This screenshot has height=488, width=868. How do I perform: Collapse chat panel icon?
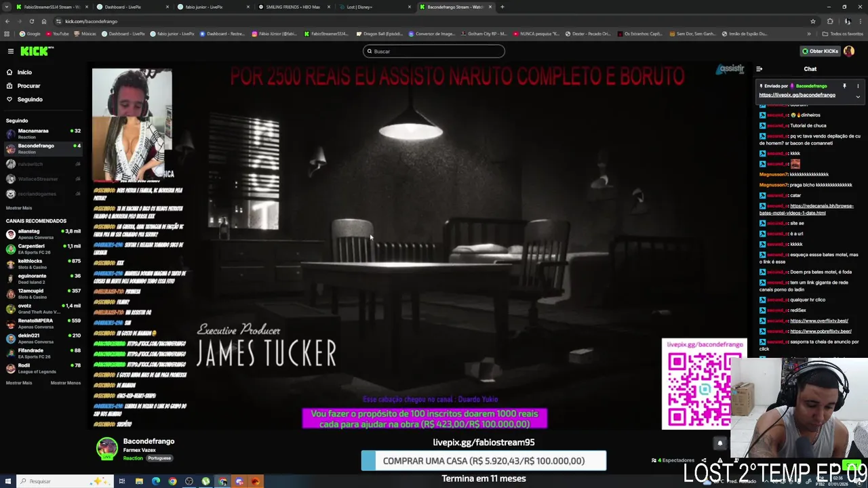coord(759,68)
